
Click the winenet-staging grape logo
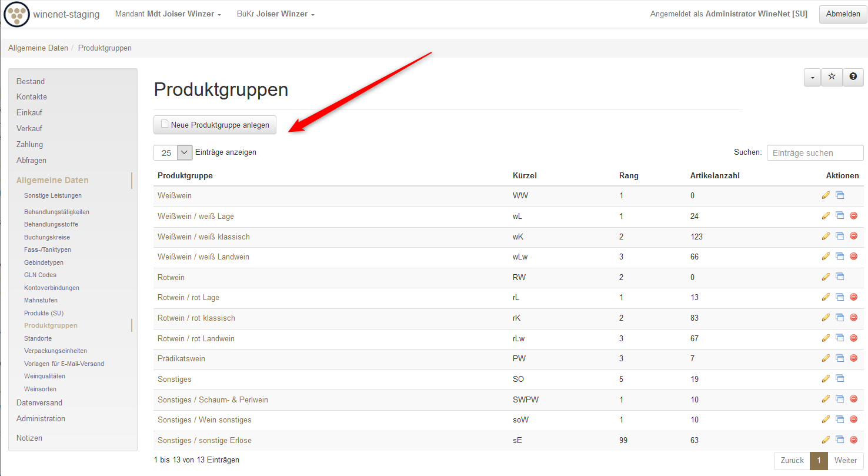pos(16,14)
